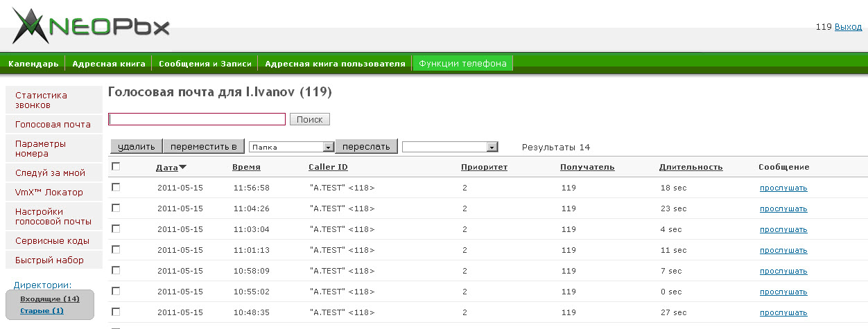The width and height of the screenshot is (868, 329).
Task: Sort the table by Дата column
Action: (x=167, y=167)
